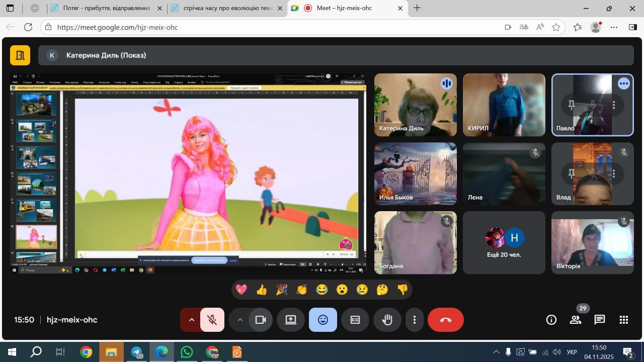Open the three-dot more options menu
This screenshot has height=362, width=644.
click(x=415, y=320)
